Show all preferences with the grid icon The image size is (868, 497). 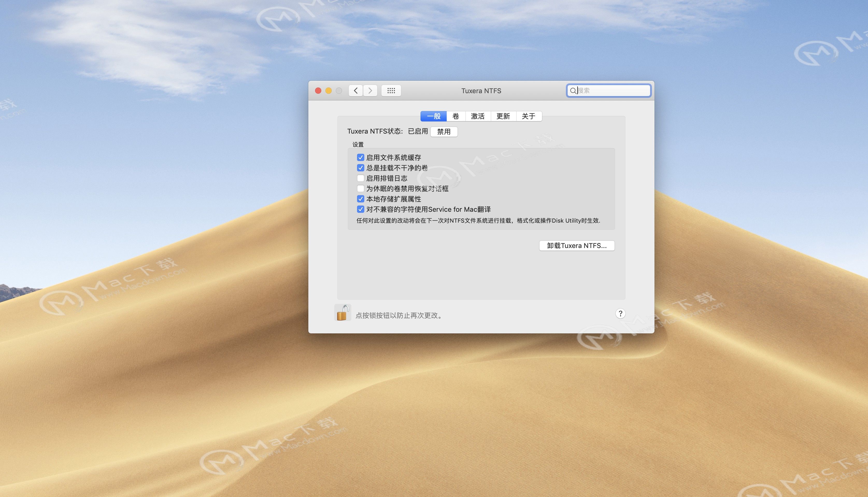point(391,90)
